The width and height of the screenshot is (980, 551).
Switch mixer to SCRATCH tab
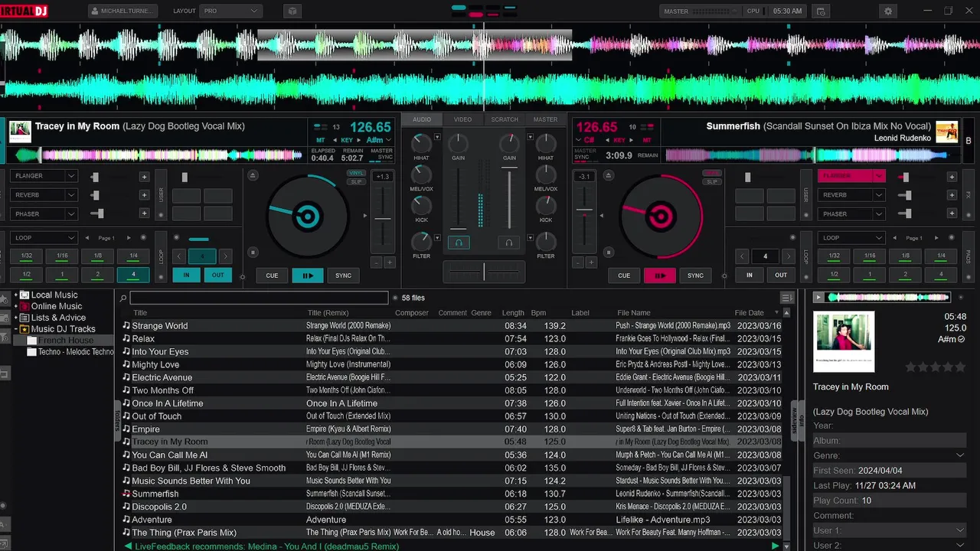[x=505, y=119]
